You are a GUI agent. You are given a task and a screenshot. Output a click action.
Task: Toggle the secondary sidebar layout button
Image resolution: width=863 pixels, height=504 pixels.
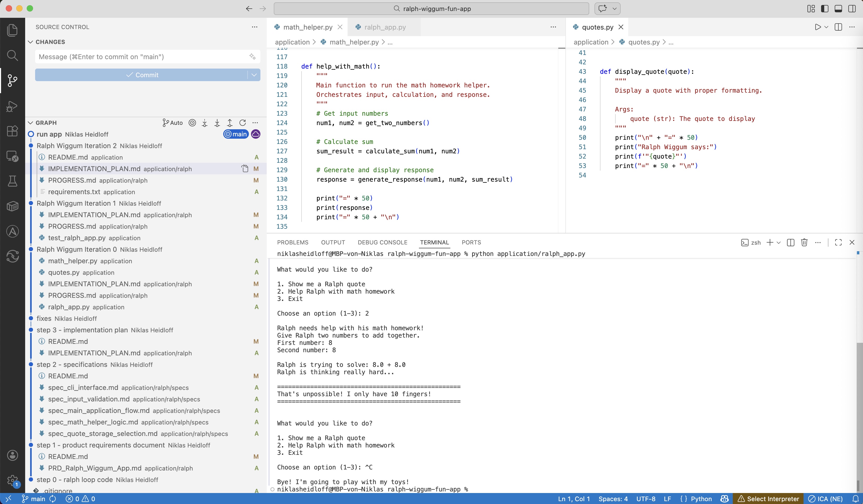pos(852,9)
